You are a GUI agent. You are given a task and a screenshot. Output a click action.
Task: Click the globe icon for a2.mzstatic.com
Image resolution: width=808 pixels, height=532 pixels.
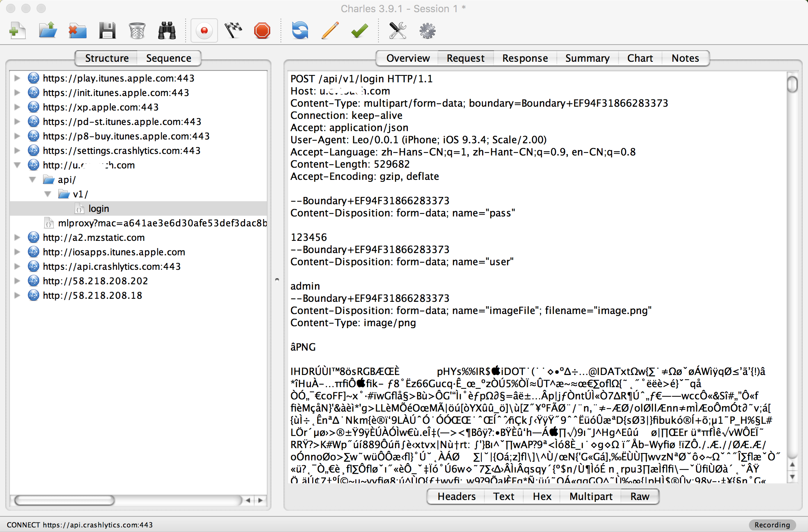pyautogui.click(x=34, y=237)
